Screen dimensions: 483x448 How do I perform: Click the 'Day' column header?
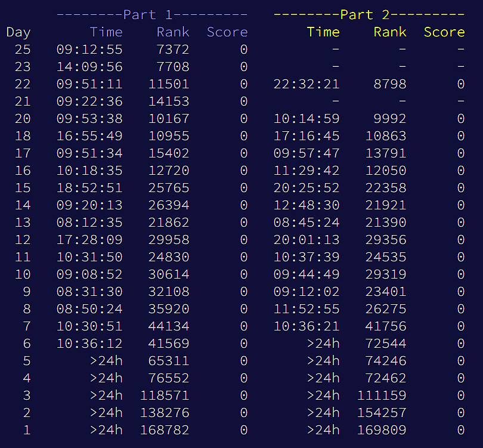click(18, 33)
